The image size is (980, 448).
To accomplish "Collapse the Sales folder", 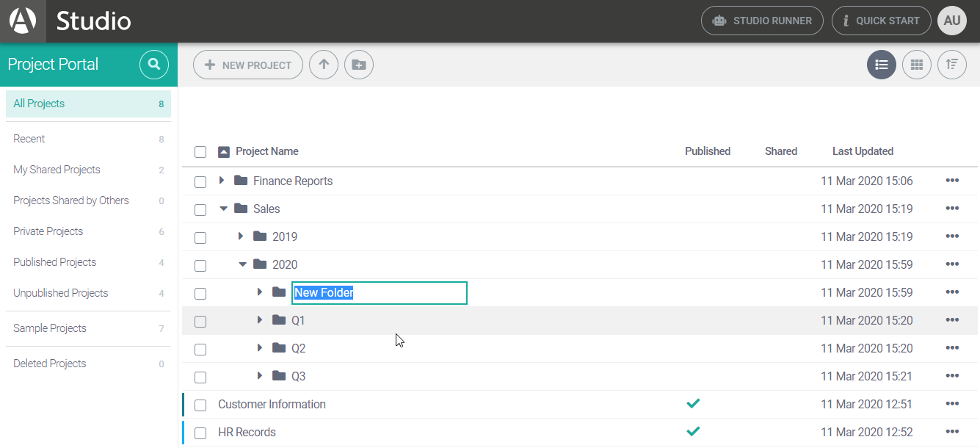I will (223, 209).
